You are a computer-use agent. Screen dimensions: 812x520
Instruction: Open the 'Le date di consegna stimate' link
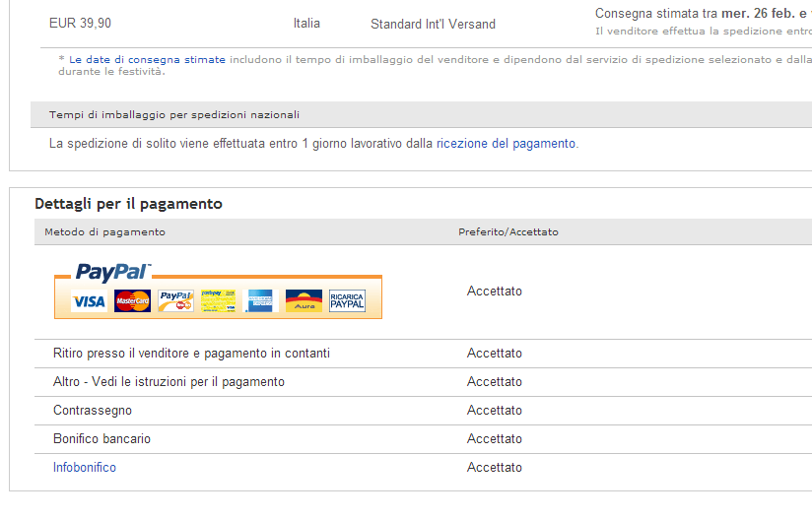(x=147, y=59)
